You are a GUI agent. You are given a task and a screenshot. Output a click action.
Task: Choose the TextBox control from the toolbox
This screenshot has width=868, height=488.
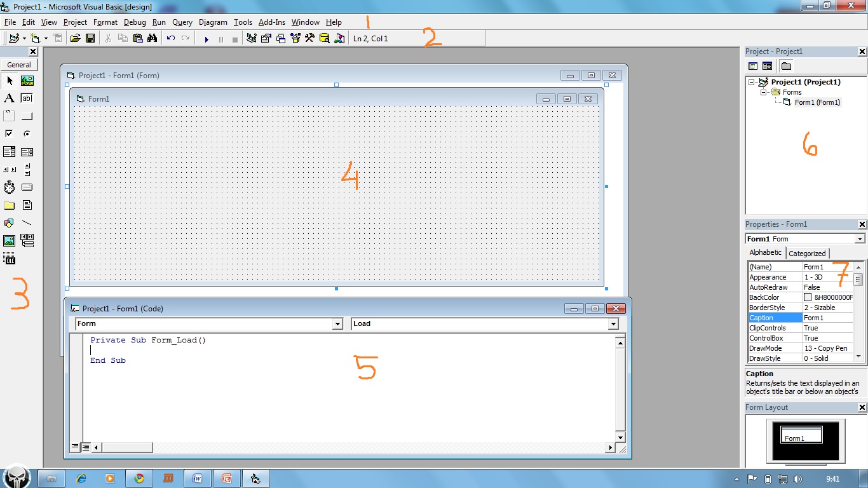click(x=27, y=98)
